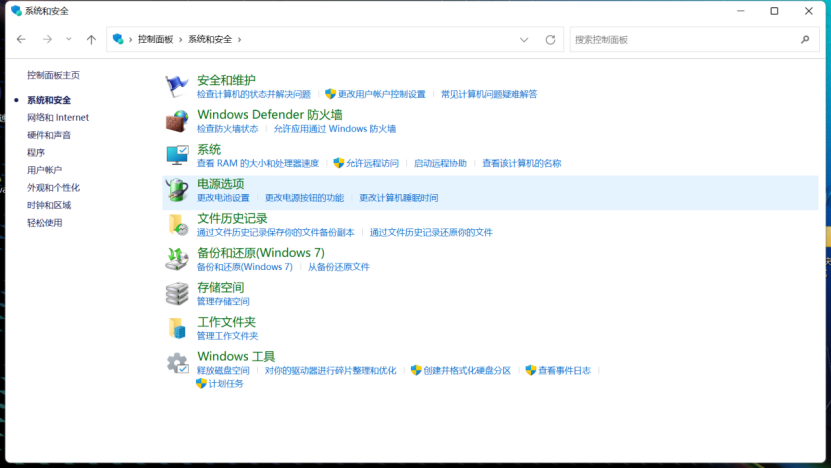Select 系统和安全 in sidebar
The height and width of the screenshot is (468, 831).
(49, 100)
